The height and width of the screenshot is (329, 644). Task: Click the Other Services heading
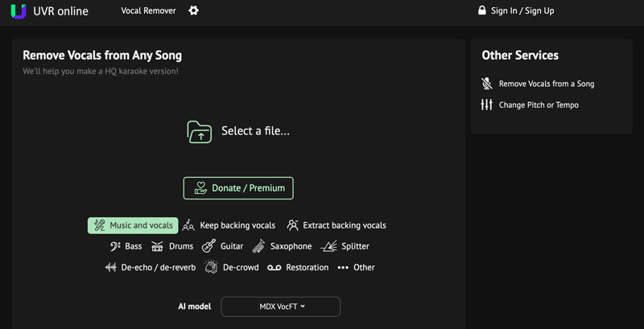520,56
